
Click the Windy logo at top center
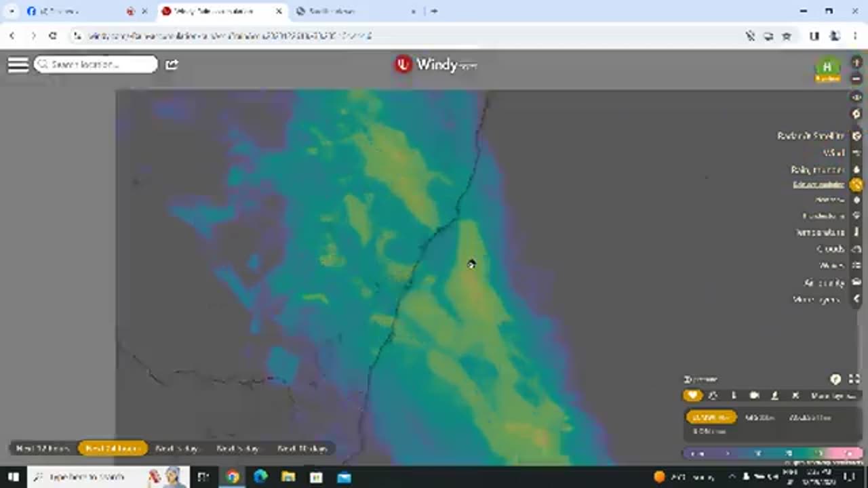436,64
